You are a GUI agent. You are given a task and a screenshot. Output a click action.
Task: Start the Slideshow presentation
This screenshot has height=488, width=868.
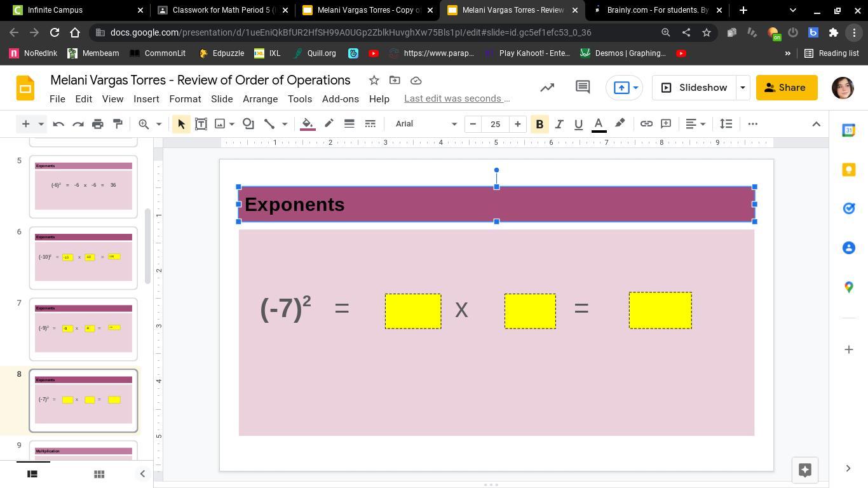click(694, 88)
